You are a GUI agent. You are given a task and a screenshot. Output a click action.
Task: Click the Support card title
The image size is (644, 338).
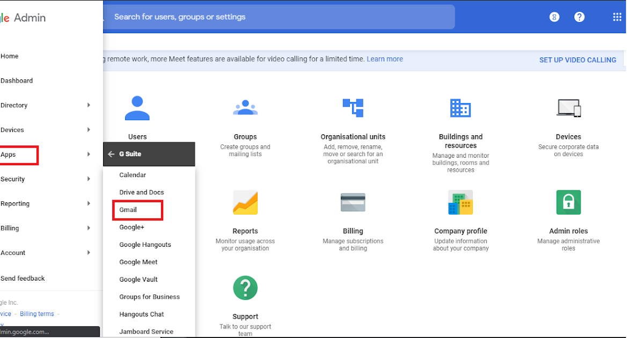(245, 317)
